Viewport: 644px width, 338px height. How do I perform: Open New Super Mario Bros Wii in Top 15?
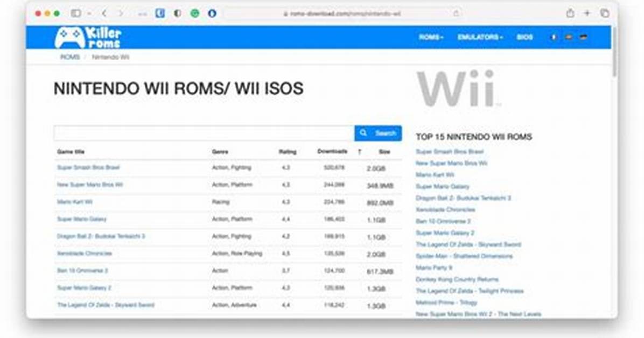(451, 163)
